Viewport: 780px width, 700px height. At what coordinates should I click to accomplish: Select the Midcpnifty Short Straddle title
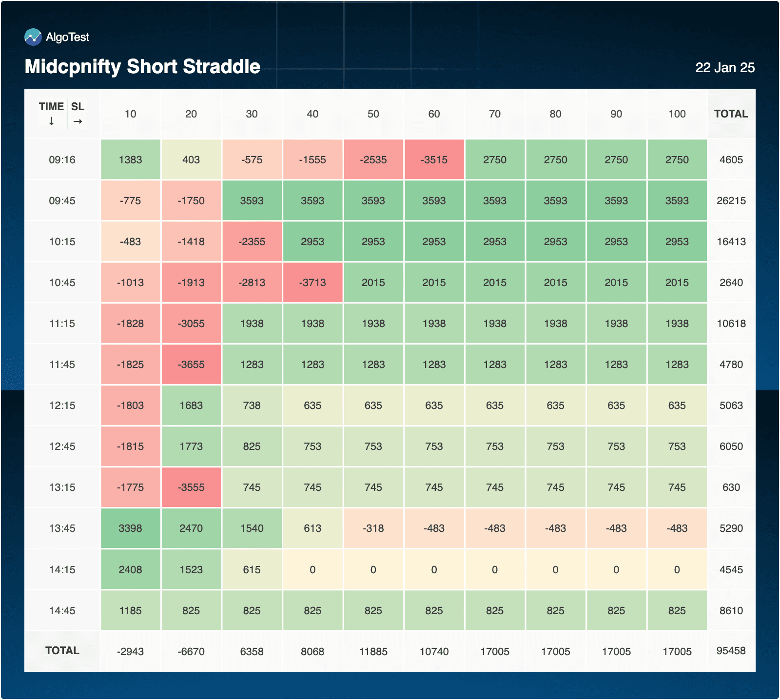[142, 67]
